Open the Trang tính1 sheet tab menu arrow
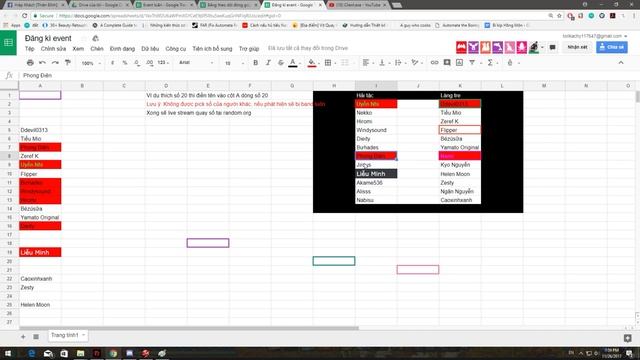This screenshot has height=360, width=640. coord(83,335)
